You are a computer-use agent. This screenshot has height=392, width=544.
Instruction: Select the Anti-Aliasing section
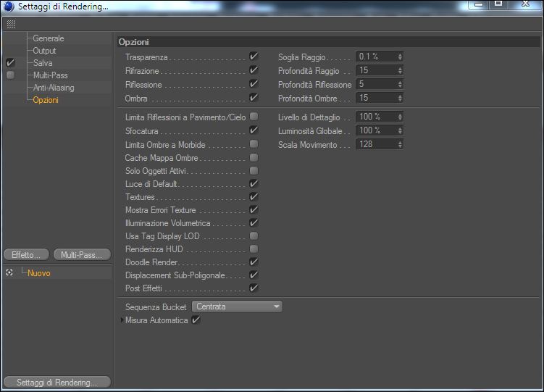54,88
